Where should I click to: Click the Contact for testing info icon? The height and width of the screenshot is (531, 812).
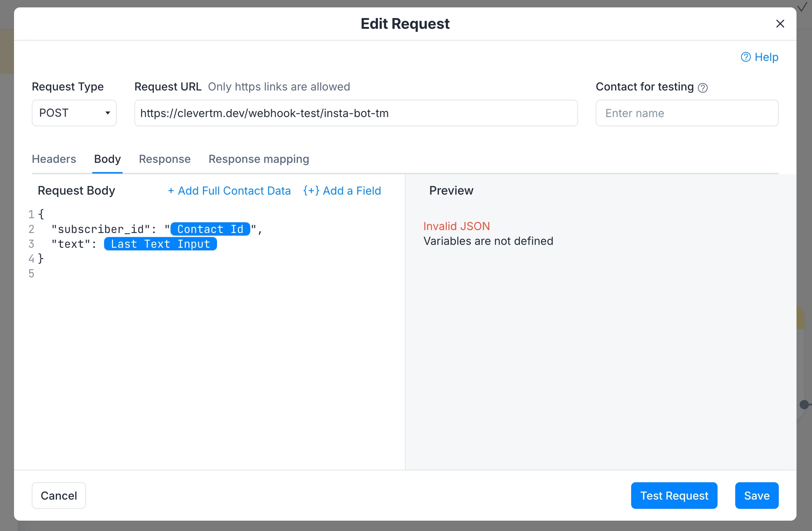tap(703, 88)
